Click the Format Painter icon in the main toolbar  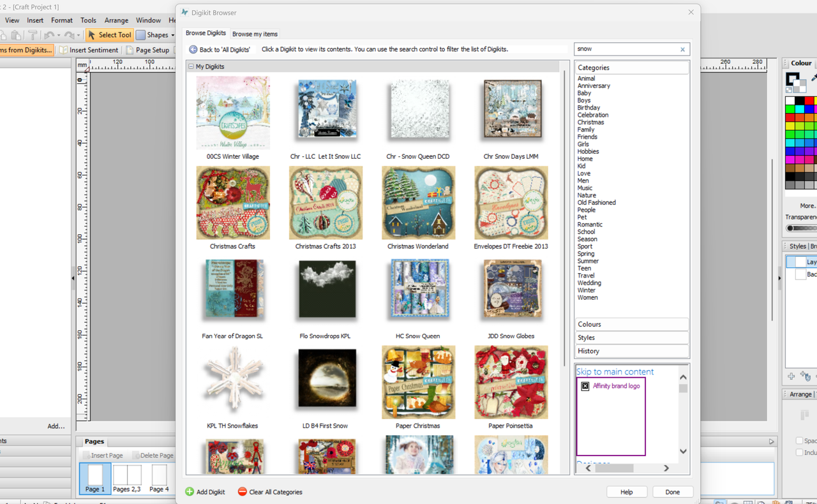(32, 35)
